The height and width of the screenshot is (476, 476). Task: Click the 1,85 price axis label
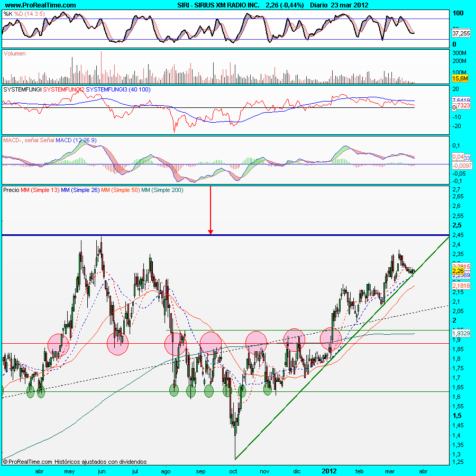[x=458, y=349]
